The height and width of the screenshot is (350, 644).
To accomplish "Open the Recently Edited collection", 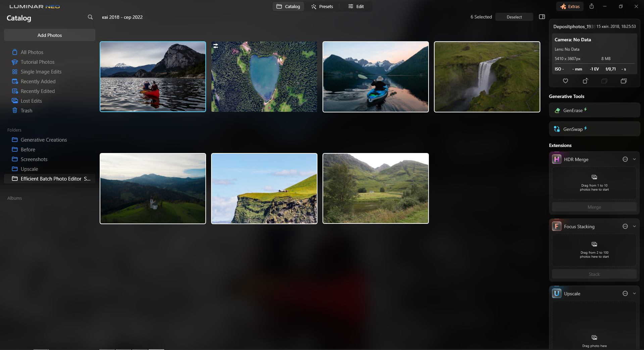I will (38, 91).
